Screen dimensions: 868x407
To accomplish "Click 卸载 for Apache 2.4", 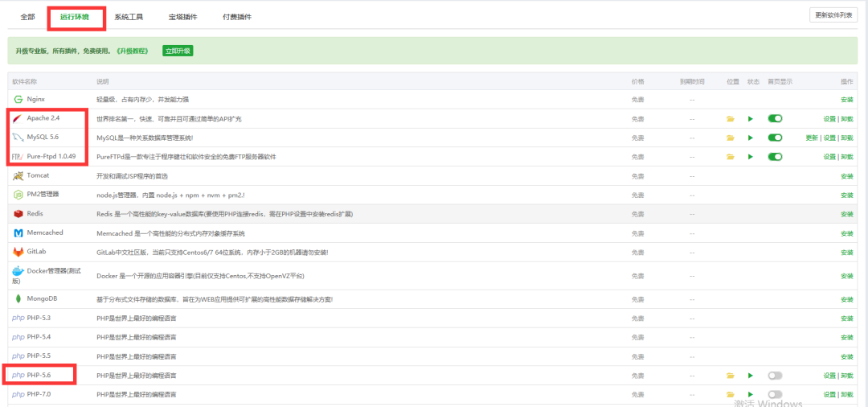I will pos(847,118).
